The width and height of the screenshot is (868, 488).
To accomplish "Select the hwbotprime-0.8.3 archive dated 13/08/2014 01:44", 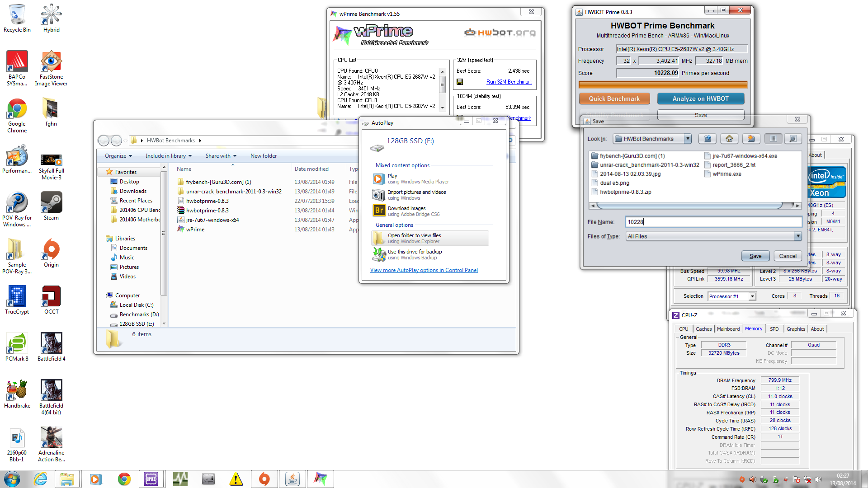I will [x=208, y=211].
